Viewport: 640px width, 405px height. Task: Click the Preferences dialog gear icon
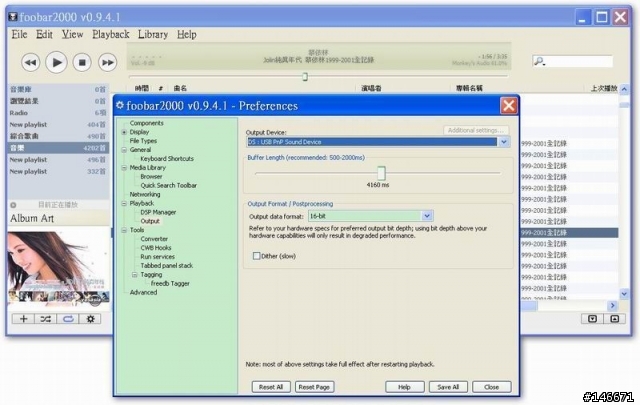[x=120, y=105]
